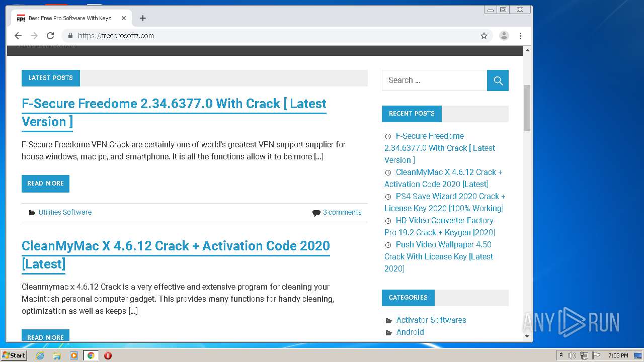
Task: Click clock icon beside HD Video Converter
Action: (388, 221)
